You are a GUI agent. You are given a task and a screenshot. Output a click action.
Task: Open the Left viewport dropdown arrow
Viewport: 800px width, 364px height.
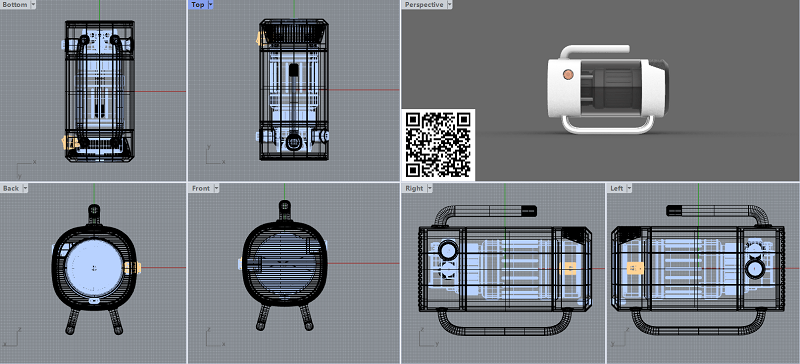tap(629, 188)
